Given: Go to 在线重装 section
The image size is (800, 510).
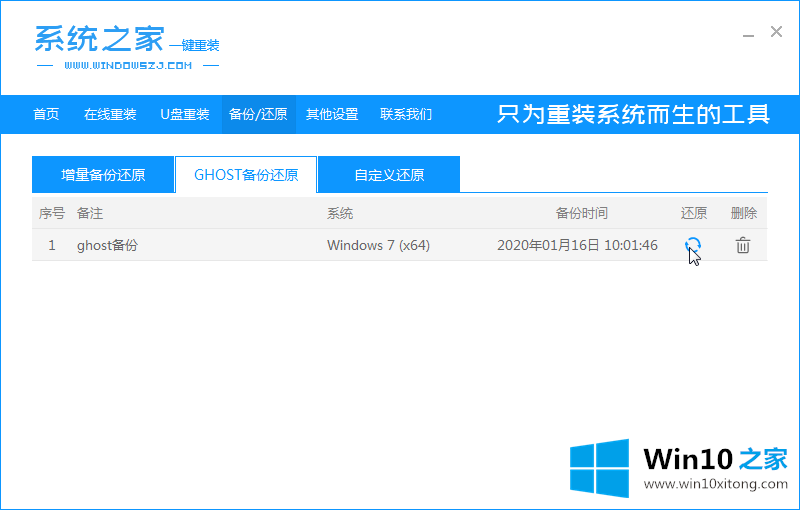Looking at the screenshot, I should pyautogui.click(x=110, y=114).
